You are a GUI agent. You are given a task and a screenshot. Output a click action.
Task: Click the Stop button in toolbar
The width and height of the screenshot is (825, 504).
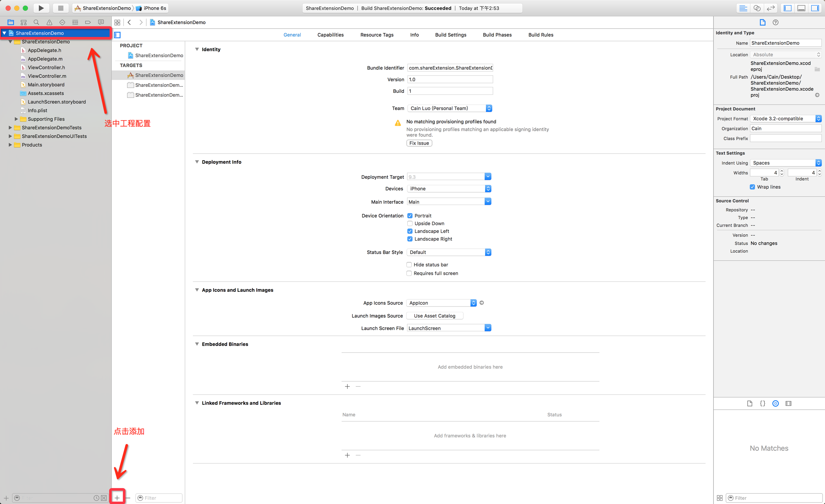[x=61, y=8]
